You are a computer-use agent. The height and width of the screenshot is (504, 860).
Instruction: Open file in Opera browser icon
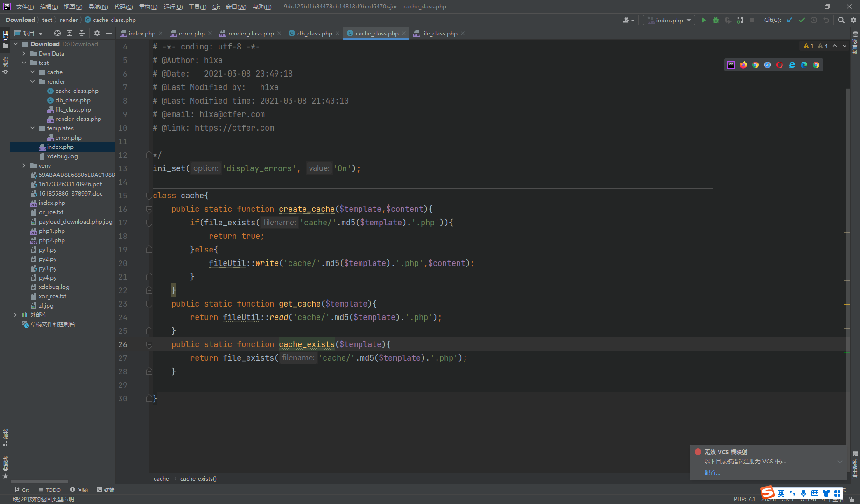click(780, 65)
